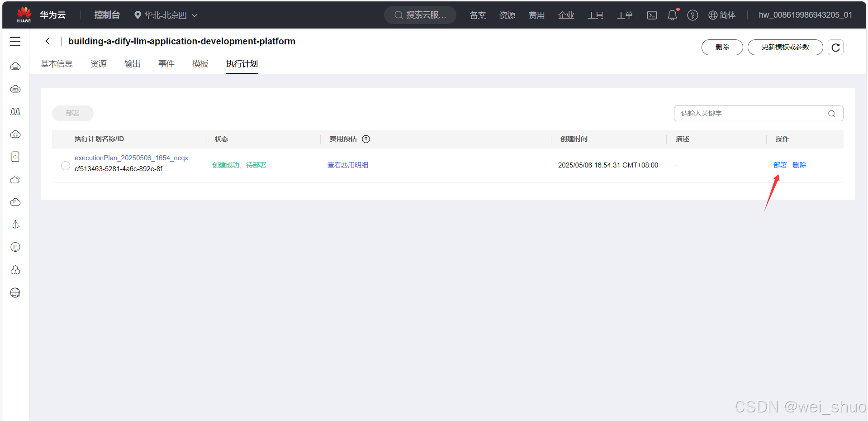
Task: Click the search magnifier in keyword field
Action: pyautogui.click(x=831, y=114)
